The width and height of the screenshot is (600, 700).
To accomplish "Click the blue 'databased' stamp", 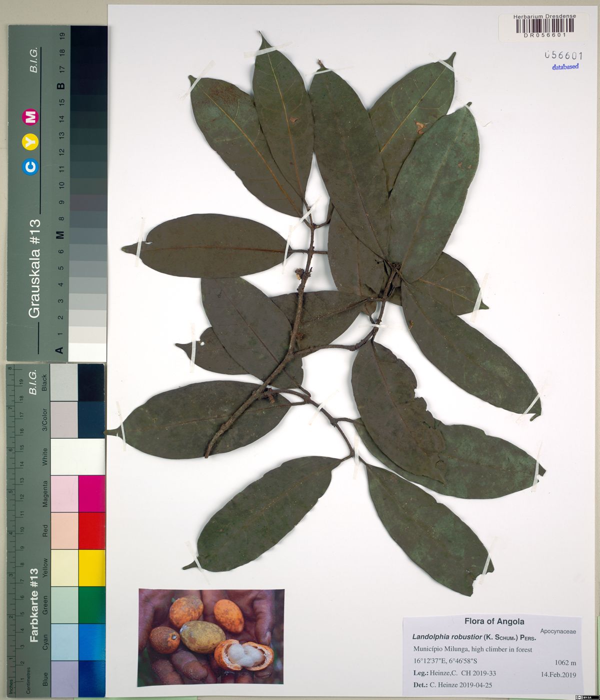I will click(565, 66).
